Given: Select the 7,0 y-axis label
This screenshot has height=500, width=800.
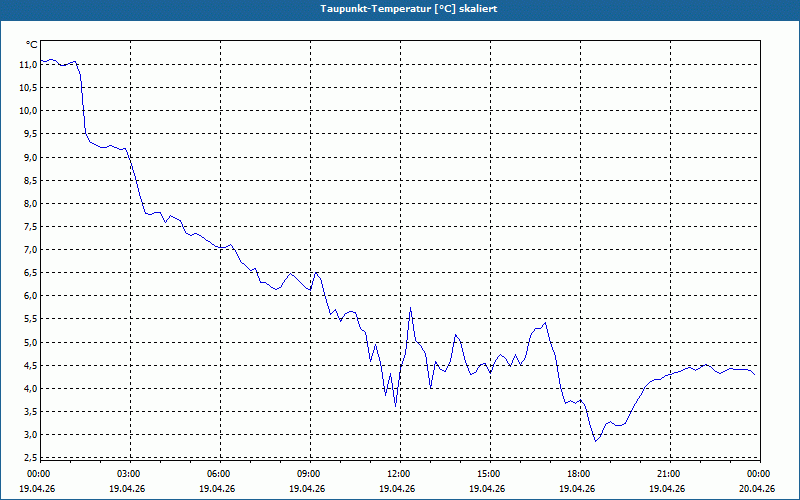Looking at the screenshot, I should (x=30, y=249).
